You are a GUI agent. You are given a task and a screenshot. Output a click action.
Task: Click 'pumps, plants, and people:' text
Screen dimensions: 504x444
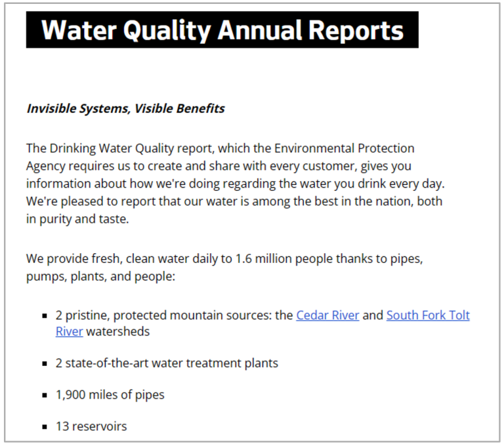[100, 277]
